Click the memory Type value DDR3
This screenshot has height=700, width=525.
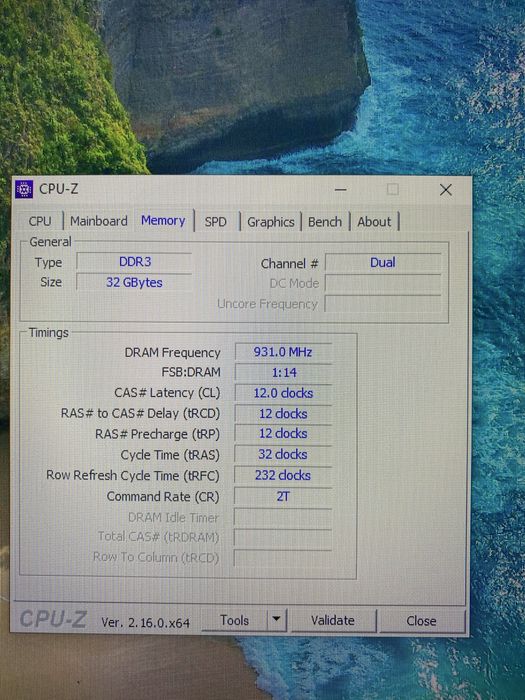pyautogui.click(x=134, y=262)
